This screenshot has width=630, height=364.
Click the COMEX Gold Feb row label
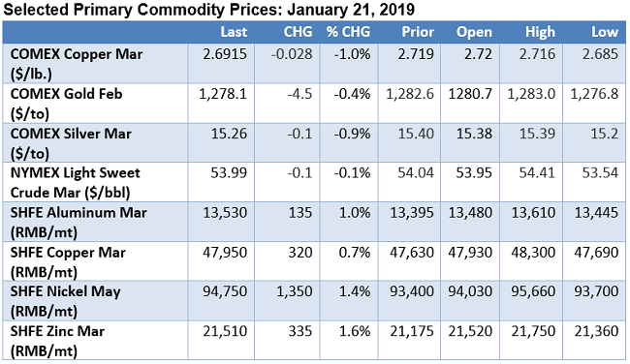pos(66,104)
